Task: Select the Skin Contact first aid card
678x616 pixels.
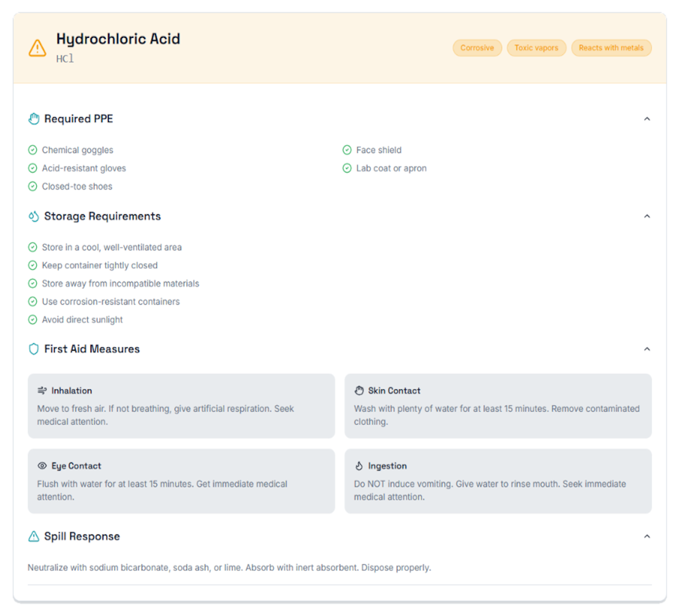Action: [x=498, y=406]
